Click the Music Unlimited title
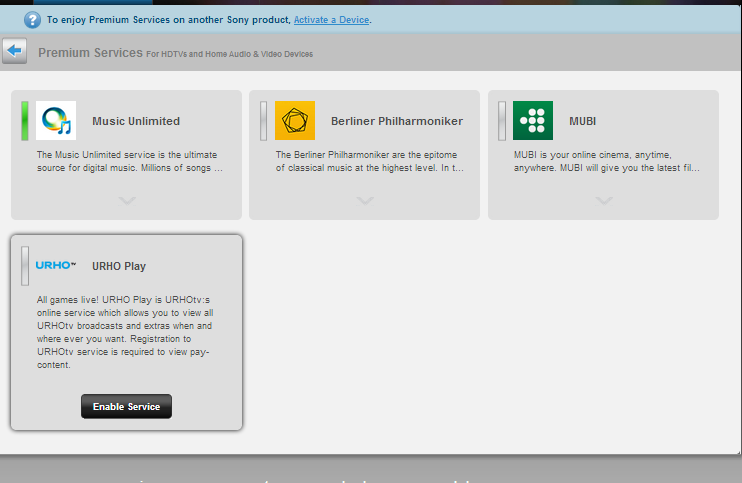 [x=136, y=121]
